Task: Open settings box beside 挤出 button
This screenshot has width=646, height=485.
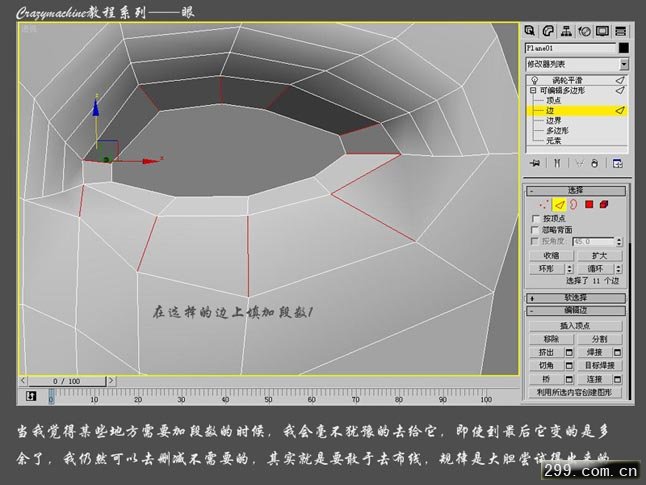Action: (x=569, y=353)
